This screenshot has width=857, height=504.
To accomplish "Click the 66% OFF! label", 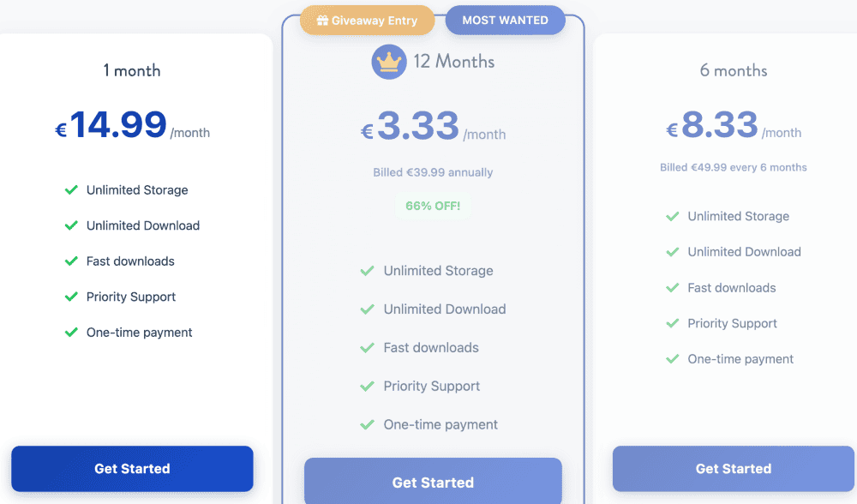I will click(x=433, y=206).
